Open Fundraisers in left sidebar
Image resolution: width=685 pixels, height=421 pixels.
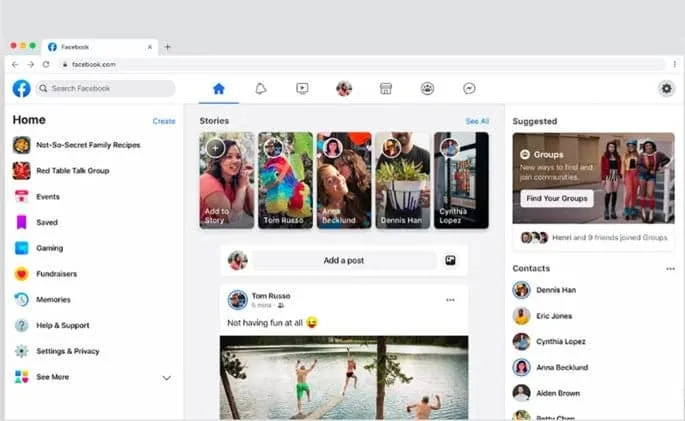click(x=56, y=274)
